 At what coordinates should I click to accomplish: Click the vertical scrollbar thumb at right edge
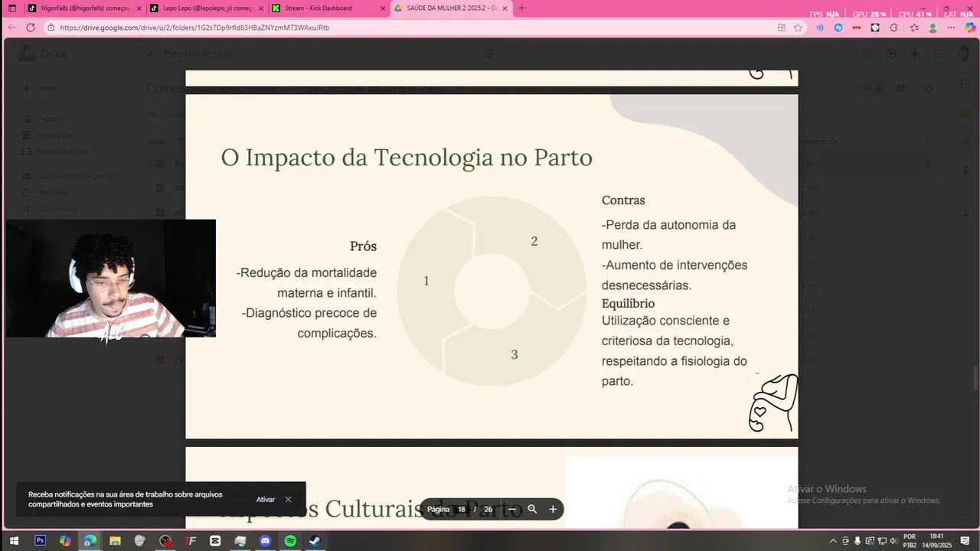(975, 378)
